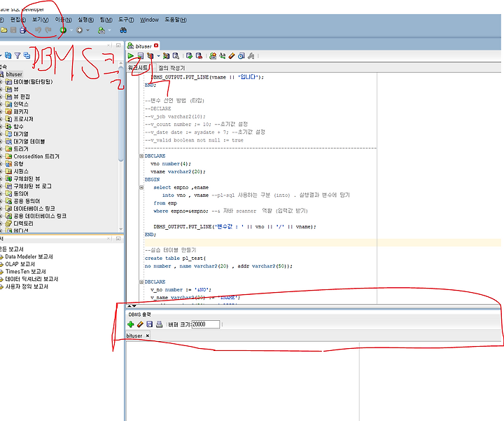The image size is (504, 421).
Task: Clear the worksheet with the eraser icon
Action: [x=232, y=56]
